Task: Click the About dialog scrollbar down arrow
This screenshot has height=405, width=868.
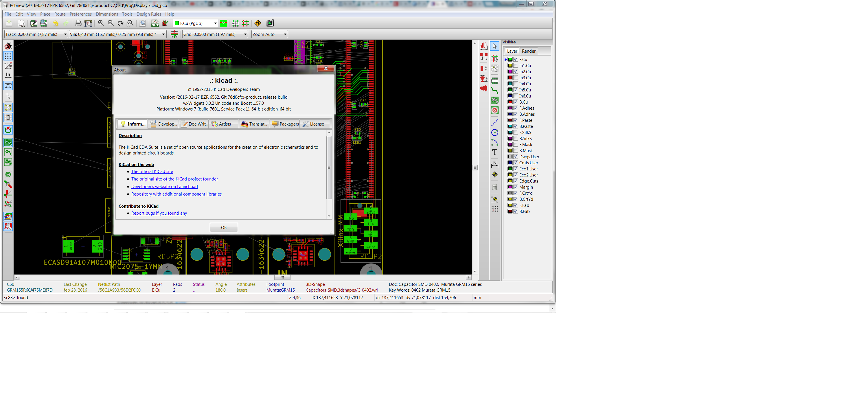Action: tap(329, 216)
